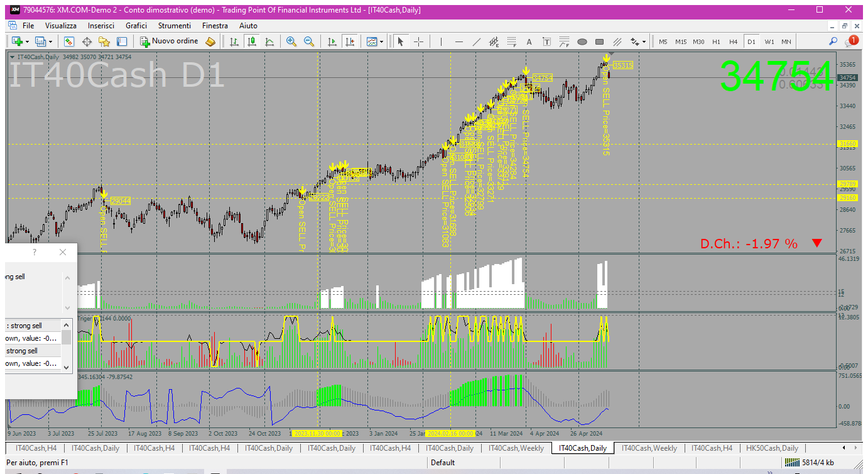Toggle chart auto scroll

click(332, 41)
